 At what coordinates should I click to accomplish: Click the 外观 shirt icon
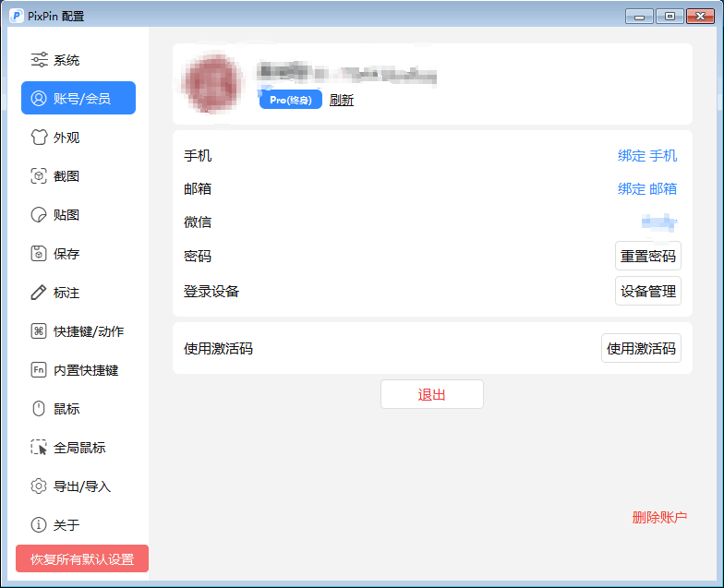coord(39,137)
